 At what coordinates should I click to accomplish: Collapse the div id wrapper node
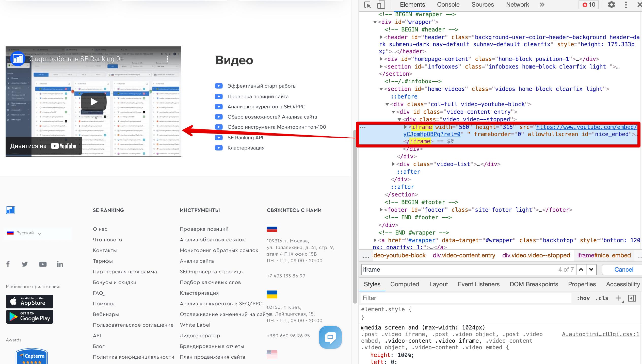(x=375, y=22)
